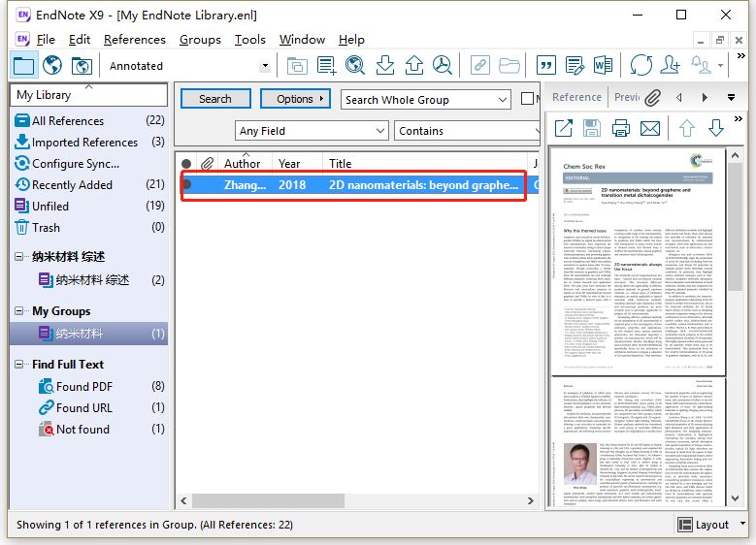Switch to Online Search Mode globe icon
Image resolution: width=756 pixels, height=545 pixels.
click(x=52, y=66)
